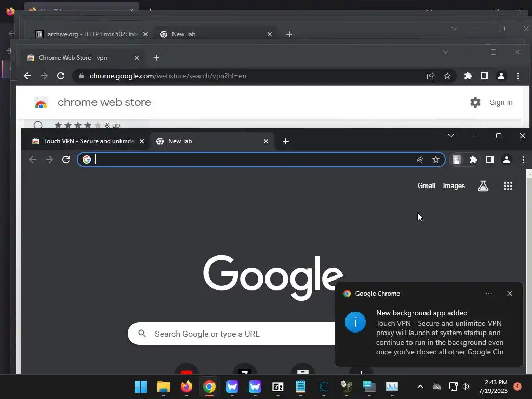Select the 4 stars & up rating filter
The height and width of the screenshot is (399, 532).
(38, 125)
